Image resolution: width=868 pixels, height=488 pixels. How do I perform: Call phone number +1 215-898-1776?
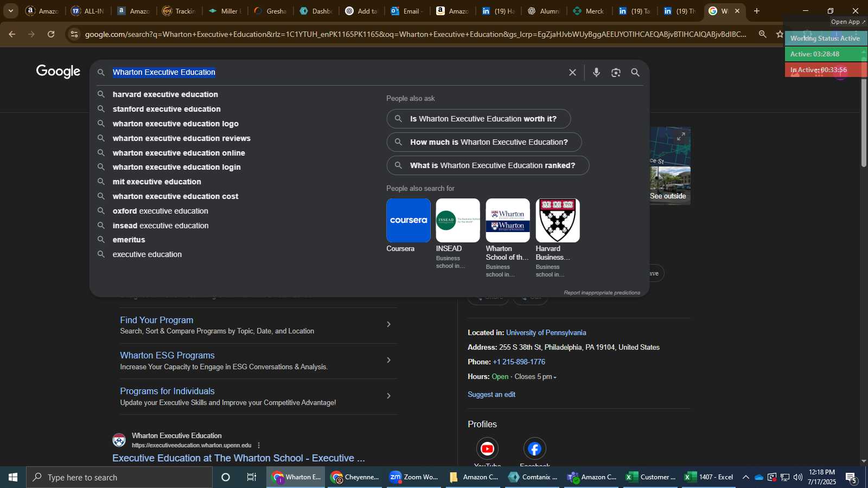519,362
